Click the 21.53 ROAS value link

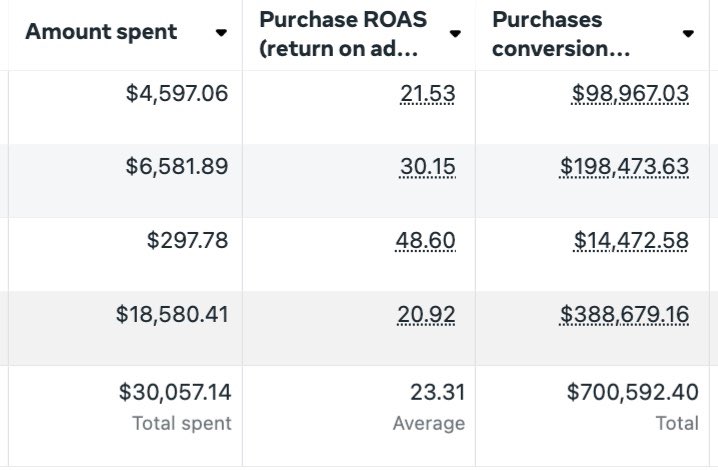click(427, 94)
